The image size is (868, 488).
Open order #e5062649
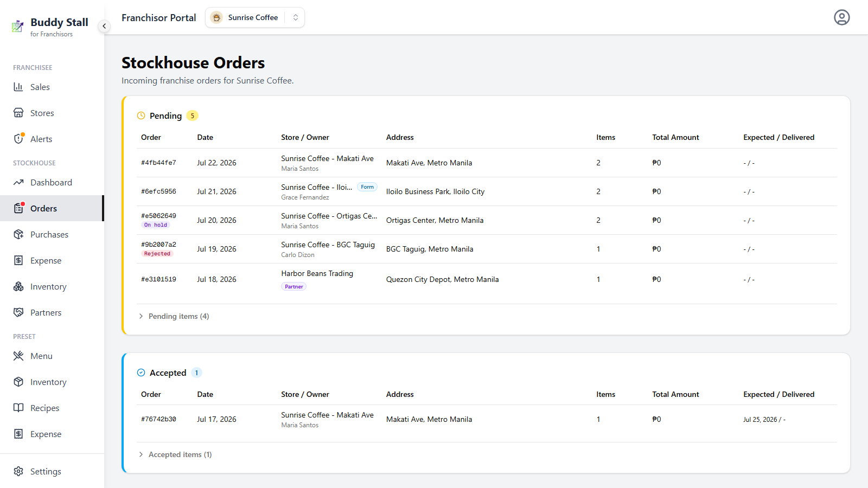(x=487, y=220)
